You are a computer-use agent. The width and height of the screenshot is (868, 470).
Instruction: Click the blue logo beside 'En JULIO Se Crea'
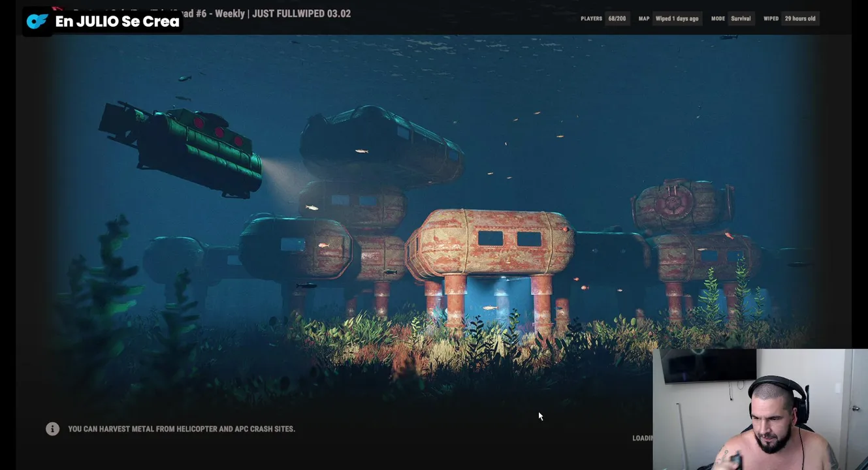click(x=37, y=21)
